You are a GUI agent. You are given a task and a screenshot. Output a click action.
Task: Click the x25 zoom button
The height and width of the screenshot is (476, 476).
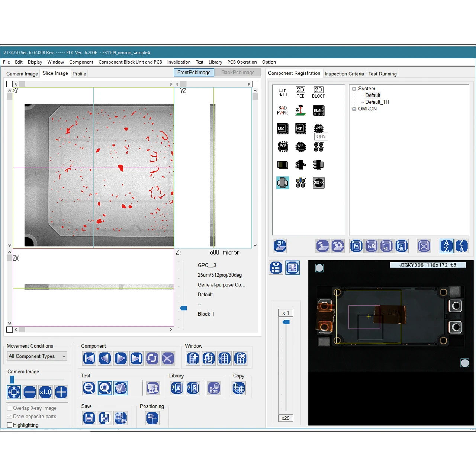click(286, 418)
